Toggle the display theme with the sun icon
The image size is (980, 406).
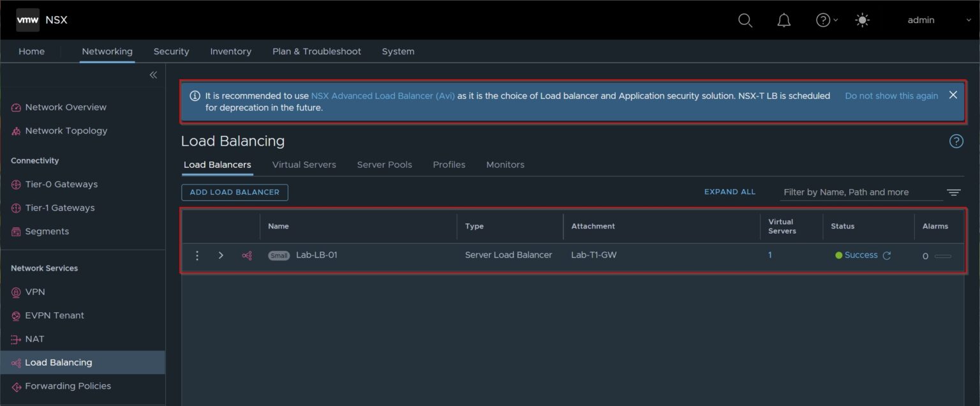pos(862,20)
